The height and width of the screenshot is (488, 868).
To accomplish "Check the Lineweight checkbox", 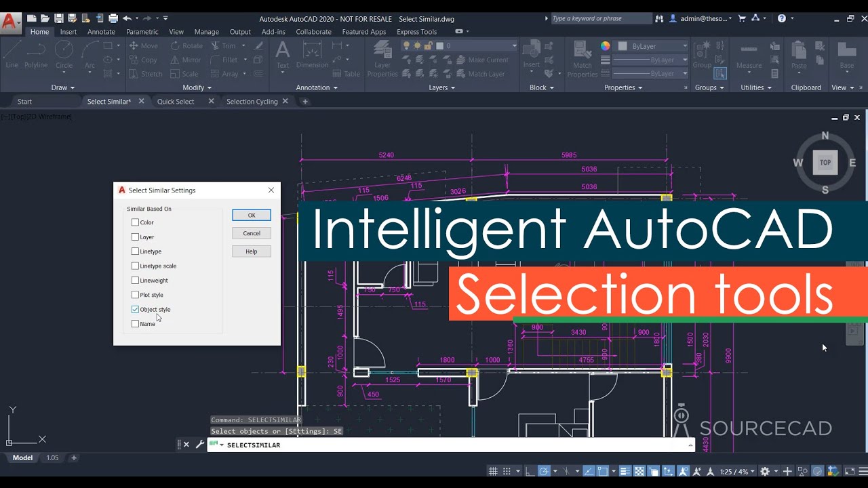I will (135, 281).
